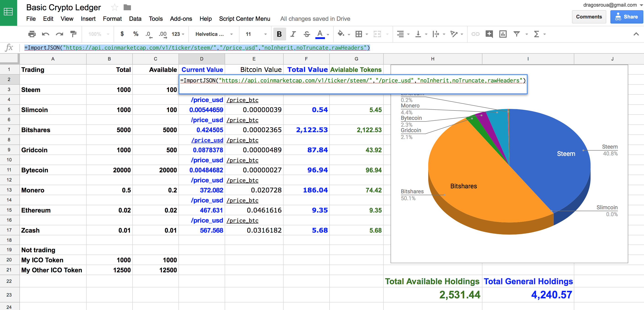The image size is (644, 310).
Task: Collapse the toolbar with the chevron
Action: (636, 34)
